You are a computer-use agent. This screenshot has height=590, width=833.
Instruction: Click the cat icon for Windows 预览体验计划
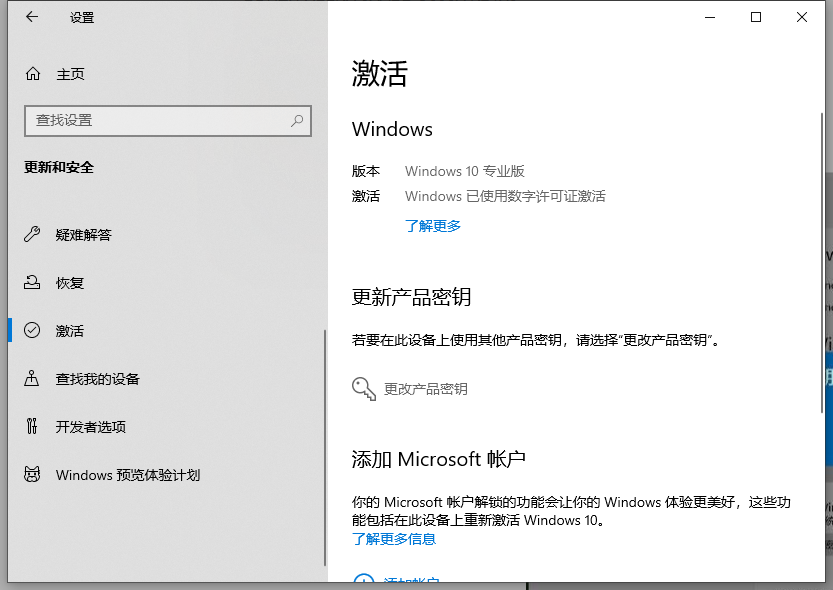33,475
